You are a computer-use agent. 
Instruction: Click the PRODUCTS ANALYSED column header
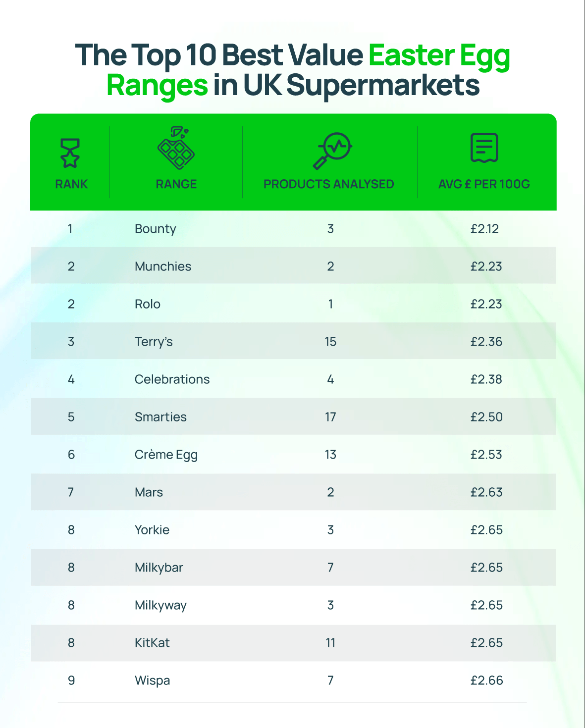pos(328,184)
